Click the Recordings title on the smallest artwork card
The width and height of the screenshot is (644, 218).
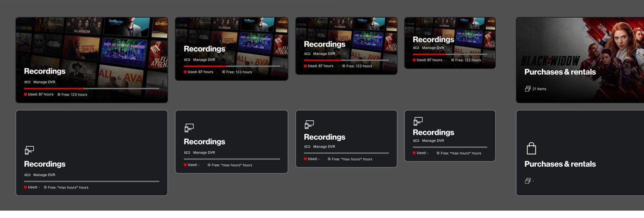click(x=433, y=39)
